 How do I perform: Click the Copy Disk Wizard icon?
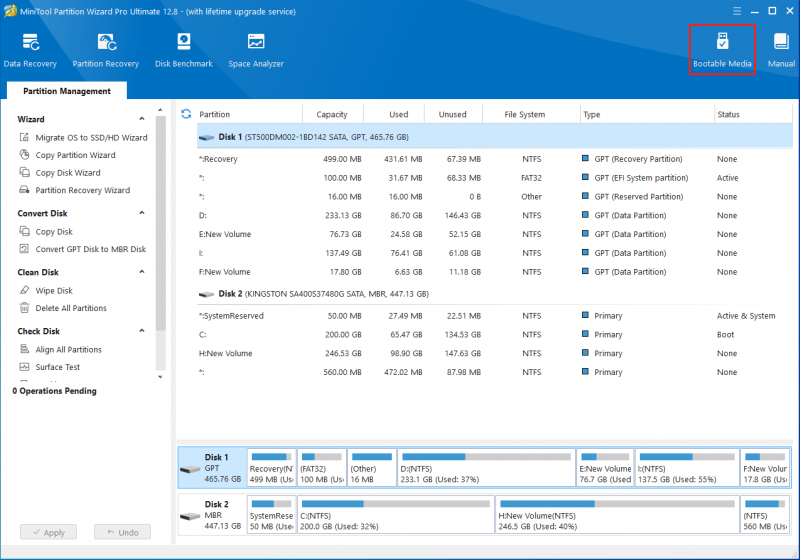(24, 172)
